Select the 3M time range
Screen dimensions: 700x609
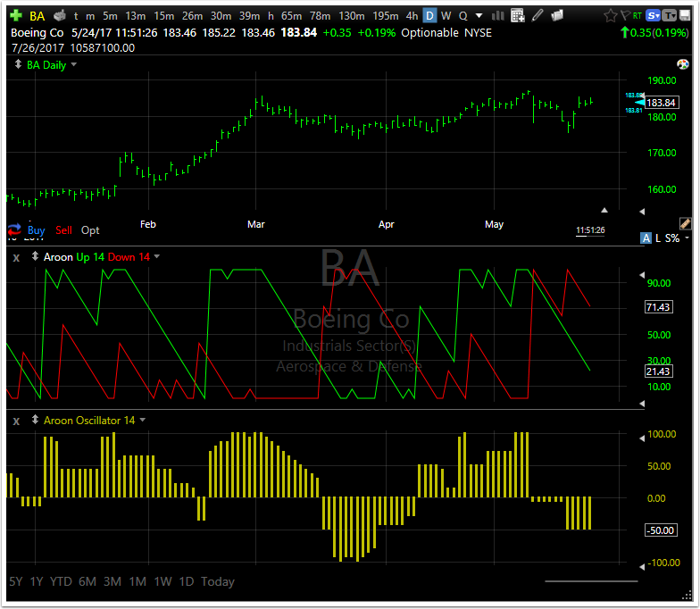(112, 581)
